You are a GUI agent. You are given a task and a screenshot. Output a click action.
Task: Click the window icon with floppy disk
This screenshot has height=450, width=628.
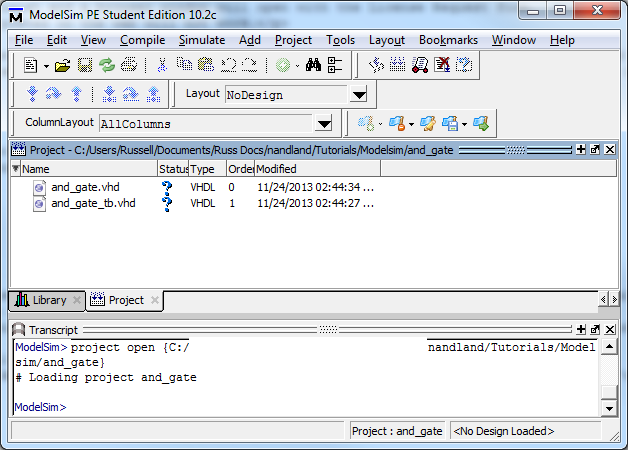tap(450, 123)
